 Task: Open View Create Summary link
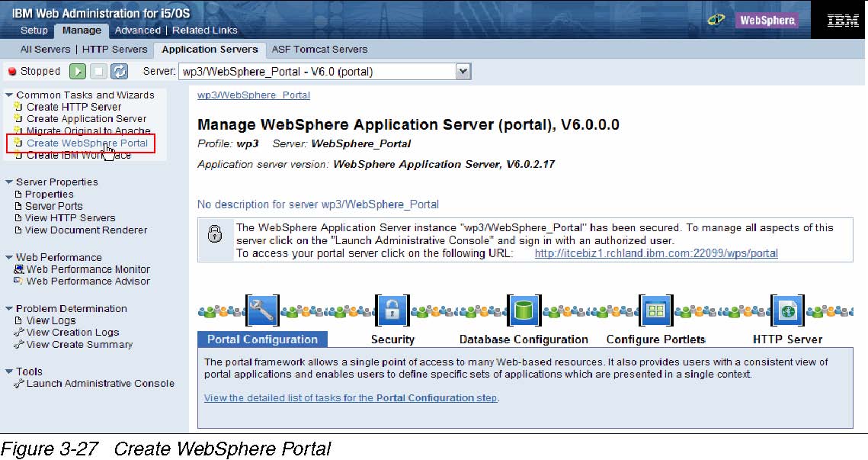80,345
